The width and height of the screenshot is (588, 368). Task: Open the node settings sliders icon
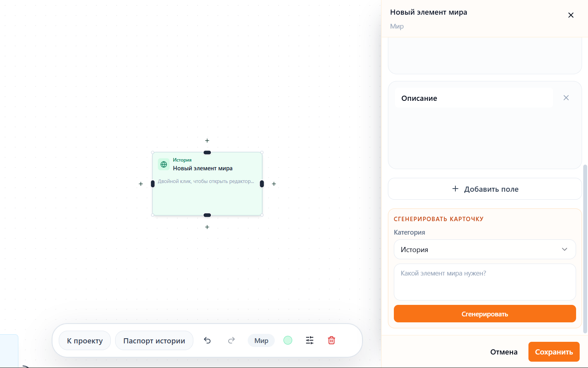(x=310, y=340)
